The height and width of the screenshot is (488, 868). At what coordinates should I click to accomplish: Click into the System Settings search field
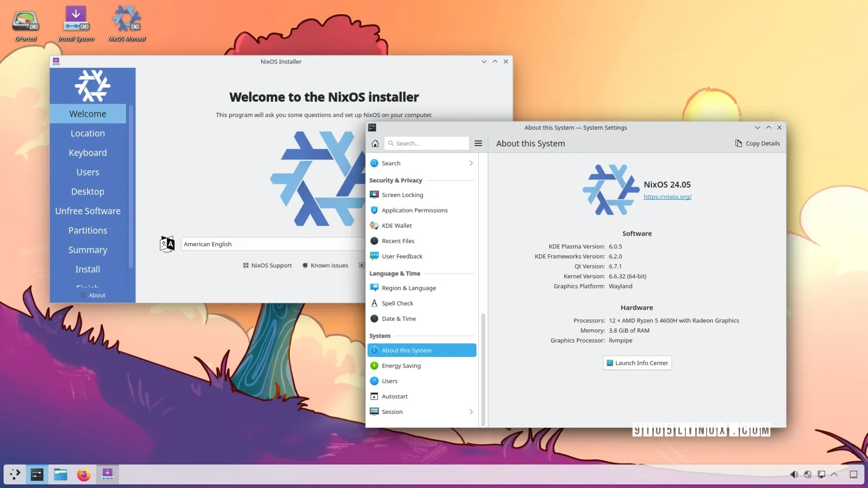tap(427, 143)
